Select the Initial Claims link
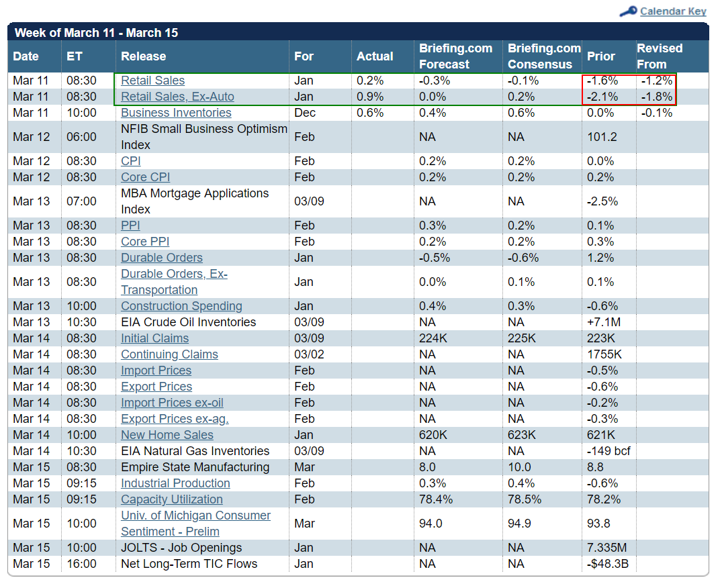The height and width of the screenshot is (588, 720). pyautogui.click(x=154, y=338)
